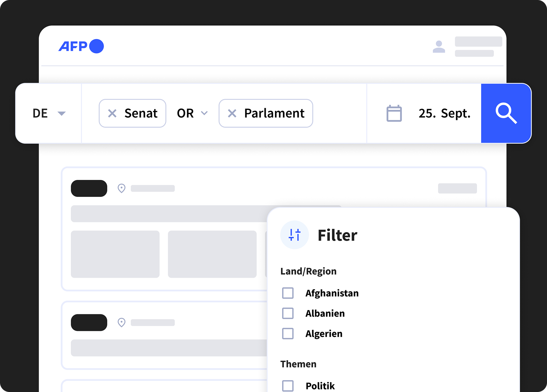
Task: Remove the Parlament search tag
Action: (x=232, y=113)
